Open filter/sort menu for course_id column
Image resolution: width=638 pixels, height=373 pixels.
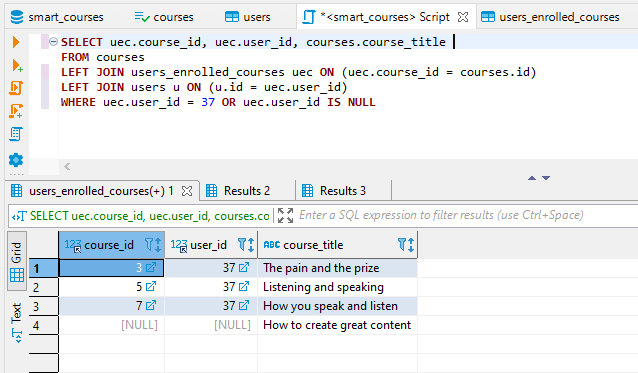153,245
